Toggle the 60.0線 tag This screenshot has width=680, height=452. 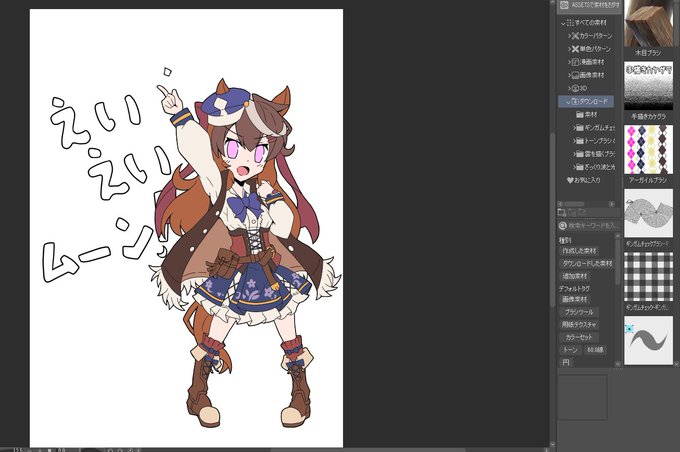[595, 350]
